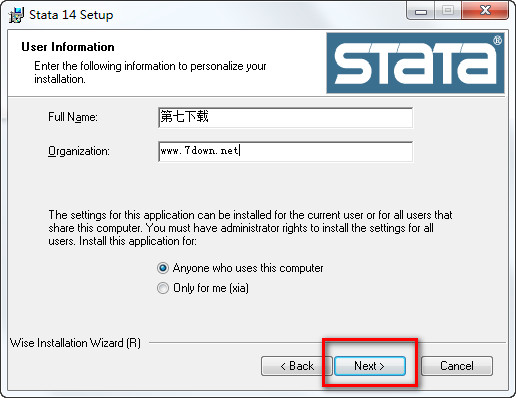
Task: Select Anyone who uses this computer radio
Action: (x=163, y=268)
